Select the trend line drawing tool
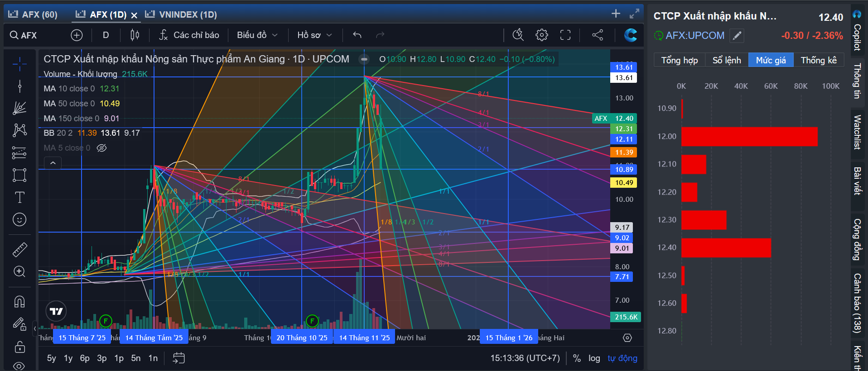The height and width of the screenshot is (371, 868). pyautogui.click(x=19, y=86)
